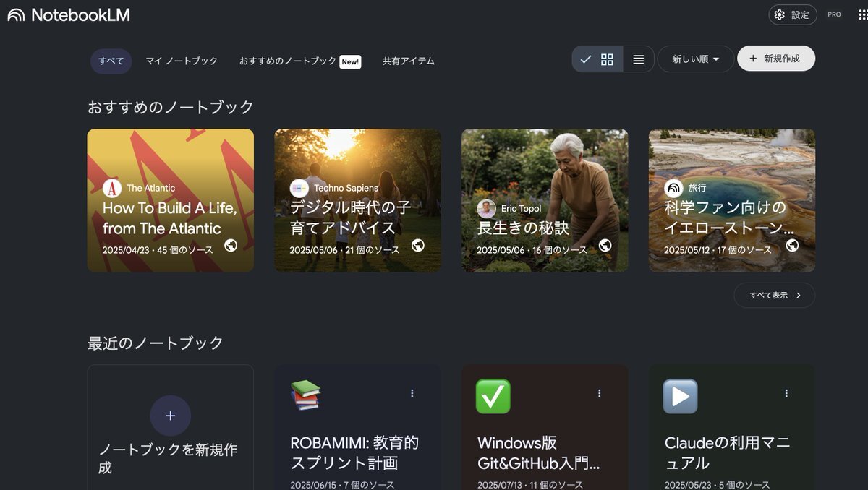Open 科学ファン向けのイエローストーン notebook card

(x=732, y=200)
